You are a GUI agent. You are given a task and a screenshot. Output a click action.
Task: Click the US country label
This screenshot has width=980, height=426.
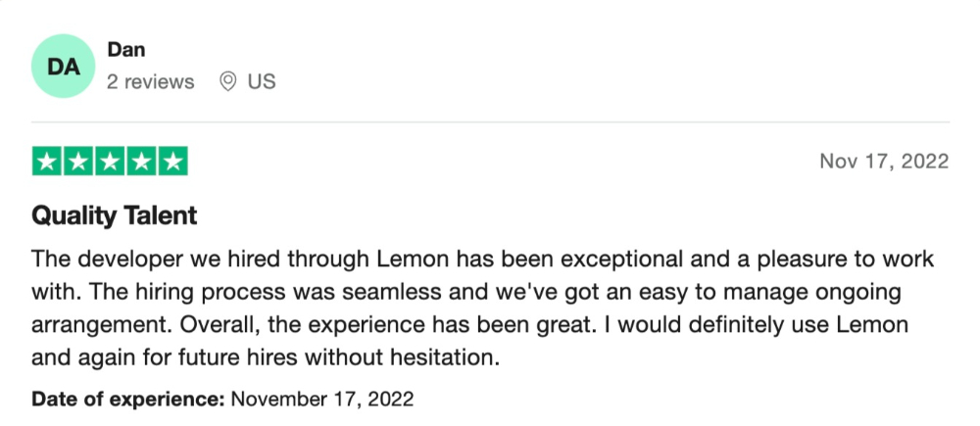262,82
